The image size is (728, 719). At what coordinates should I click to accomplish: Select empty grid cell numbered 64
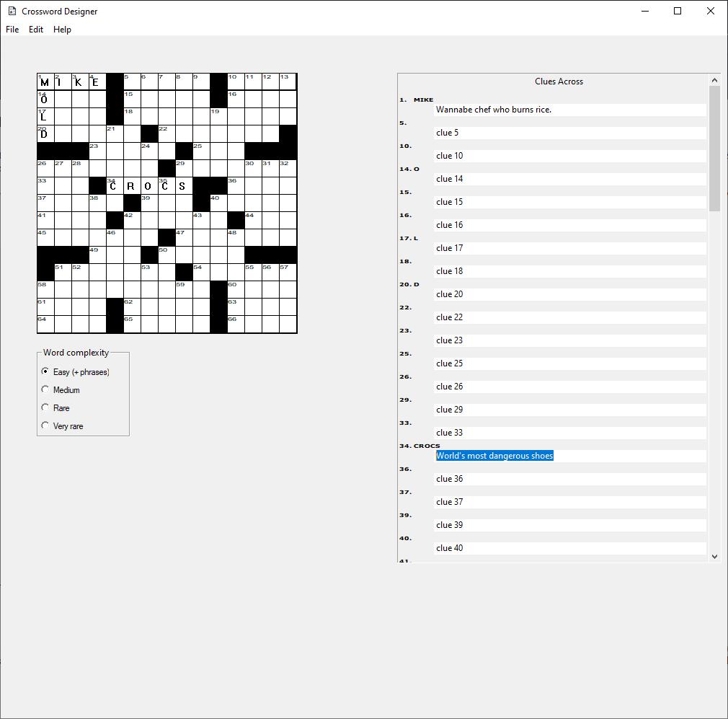tap(45, 325)
